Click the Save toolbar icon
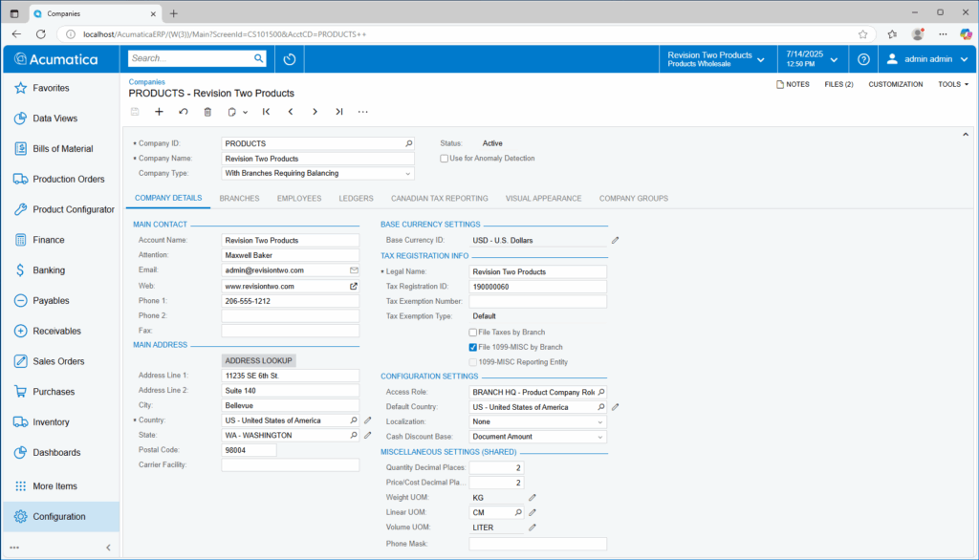The height and width of the screenshot is (560, 979). coord(135,112)
